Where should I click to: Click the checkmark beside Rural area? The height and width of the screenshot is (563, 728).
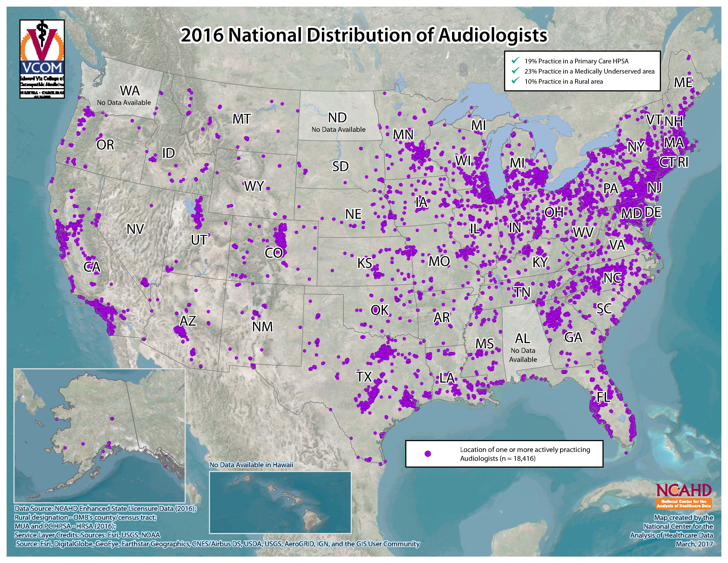pyautogui.click(x=516, y=81)
